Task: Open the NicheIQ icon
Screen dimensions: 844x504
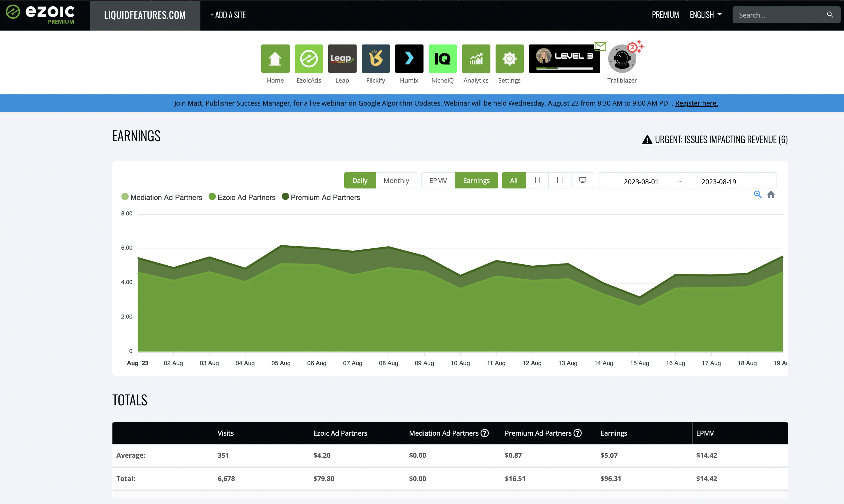Action: (x=442, y=58)
